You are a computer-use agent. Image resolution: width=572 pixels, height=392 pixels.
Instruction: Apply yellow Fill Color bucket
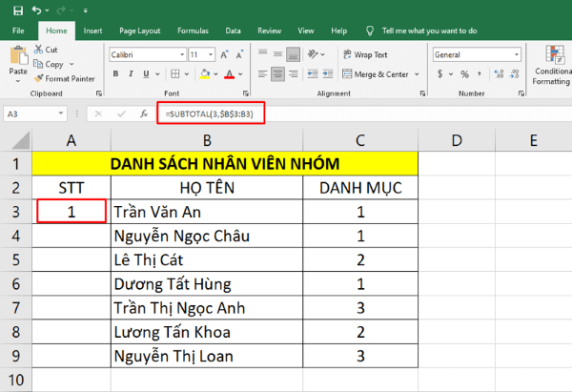click(x=205, y=74)
